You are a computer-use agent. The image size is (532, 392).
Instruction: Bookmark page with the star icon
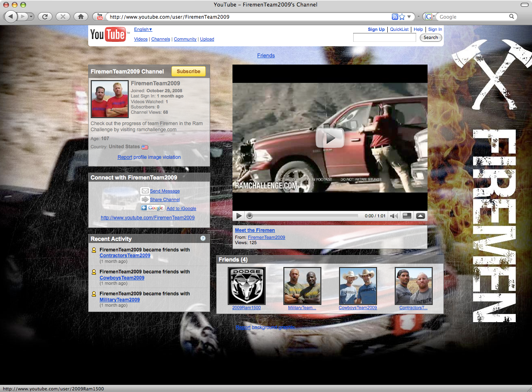click(x=402, y=17)
